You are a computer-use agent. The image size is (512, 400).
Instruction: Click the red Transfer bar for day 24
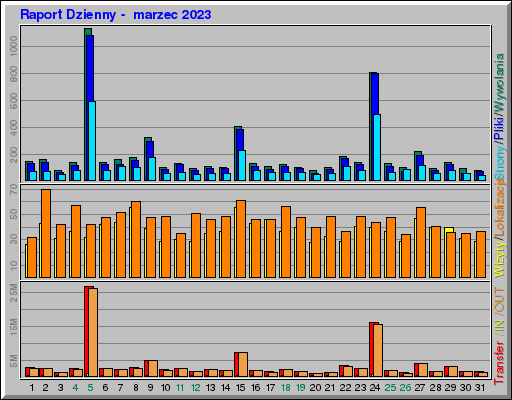click(x=372, y=350)
